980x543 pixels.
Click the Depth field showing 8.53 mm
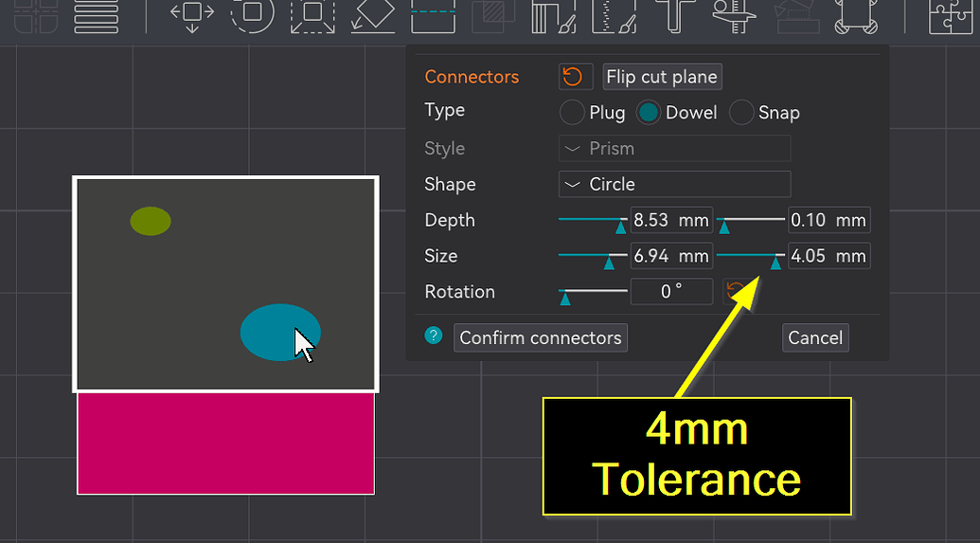point(671,220)
